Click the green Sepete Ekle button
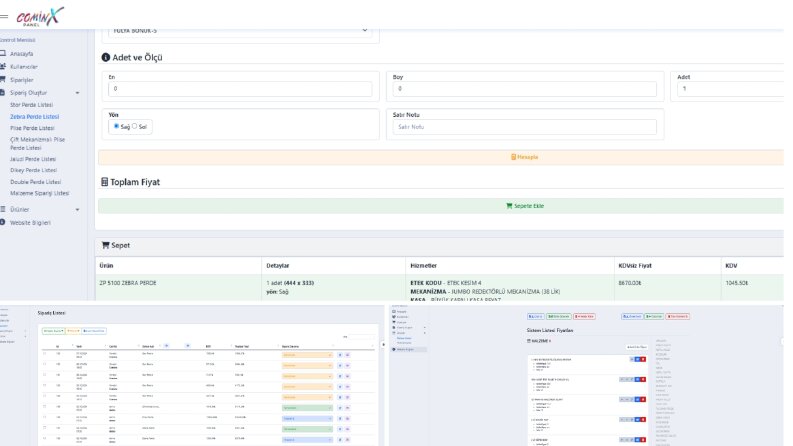 point(441,206)
